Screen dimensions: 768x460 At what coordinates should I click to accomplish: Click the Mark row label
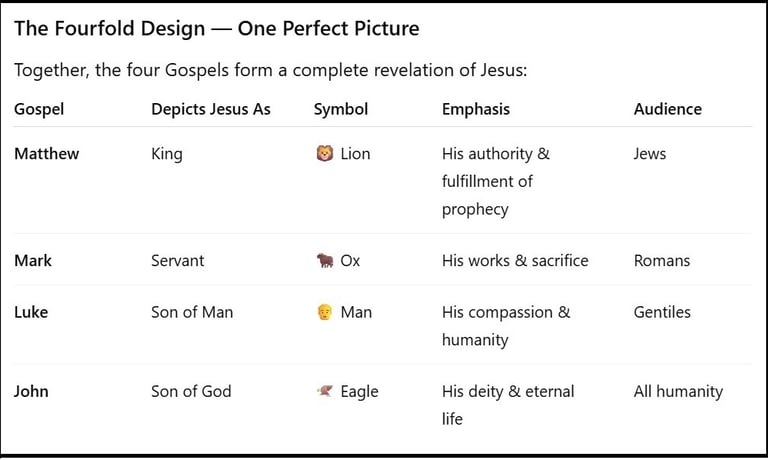[x=33, y=260]
